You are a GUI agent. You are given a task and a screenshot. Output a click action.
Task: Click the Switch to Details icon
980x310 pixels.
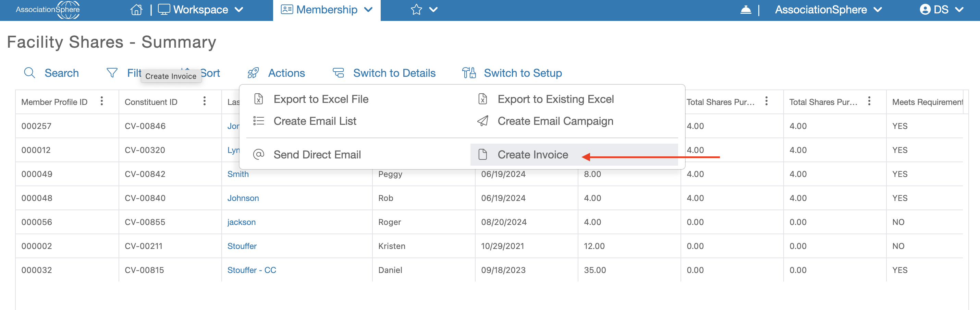point(338,73)
